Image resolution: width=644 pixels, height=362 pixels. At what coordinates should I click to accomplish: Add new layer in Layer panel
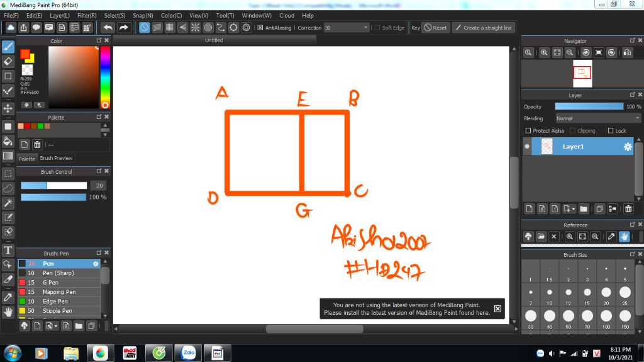pyautogui.click(x=530, y=208)
